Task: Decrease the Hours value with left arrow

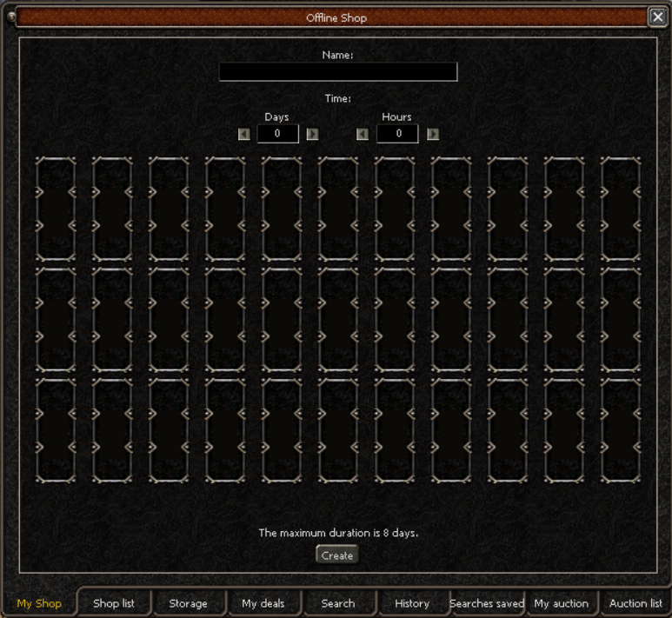Action: [x=363, y=134]
